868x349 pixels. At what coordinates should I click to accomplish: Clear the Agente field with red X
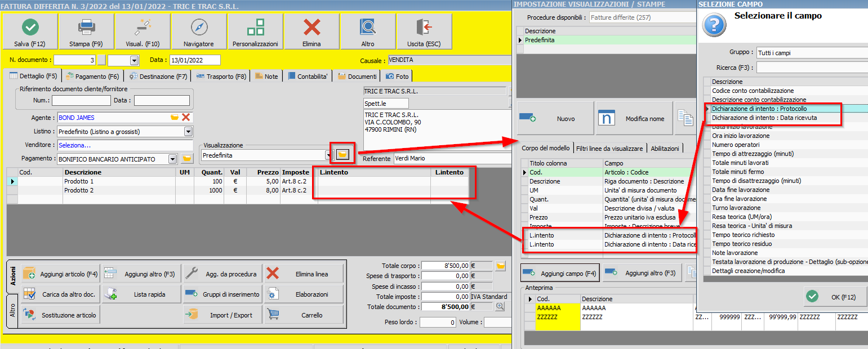pyautogui.click(x=186, y=118)
